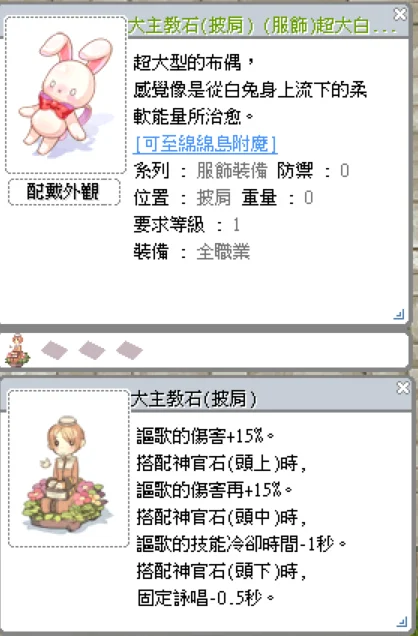This screenshot has height=636, width=418.
Task: Click the 配戴外觀 button
Action: point(64,192)
